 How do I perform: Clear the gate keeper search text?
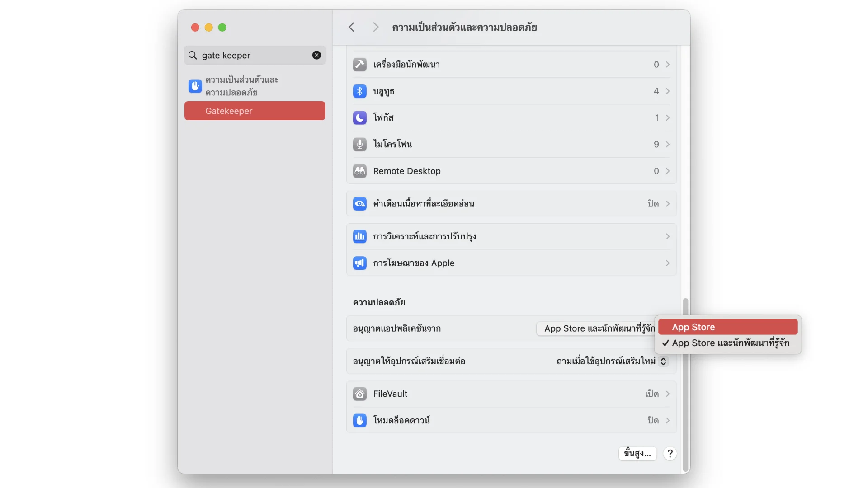click(x=316, y=55)
